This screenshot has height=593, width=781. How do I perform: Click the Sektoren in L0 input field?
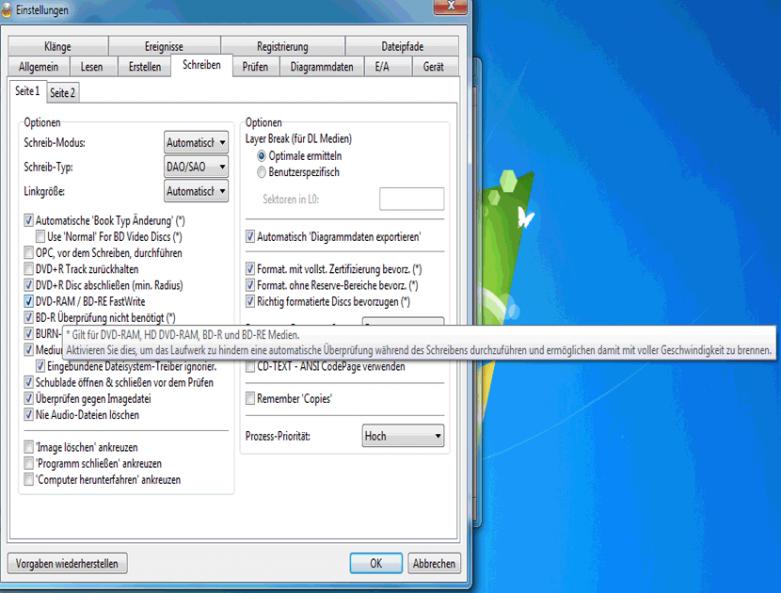coord(411,199)
